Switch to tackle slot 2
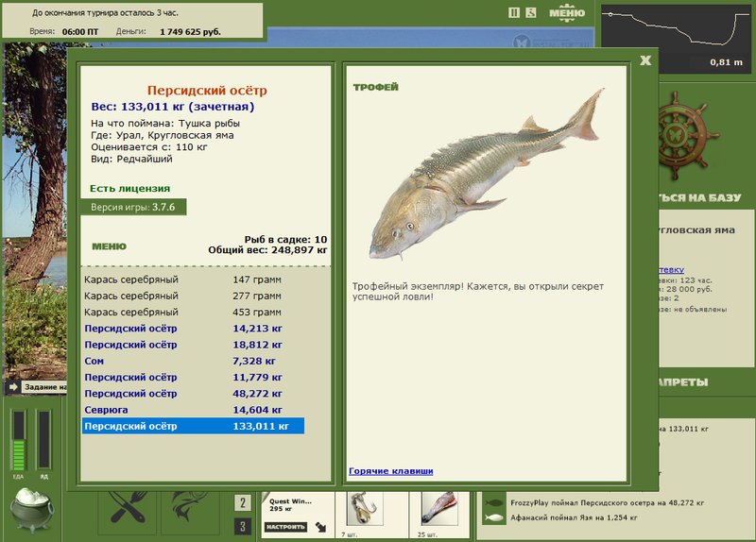The height and width of the screenshot is (542, 756). point(243,503)
